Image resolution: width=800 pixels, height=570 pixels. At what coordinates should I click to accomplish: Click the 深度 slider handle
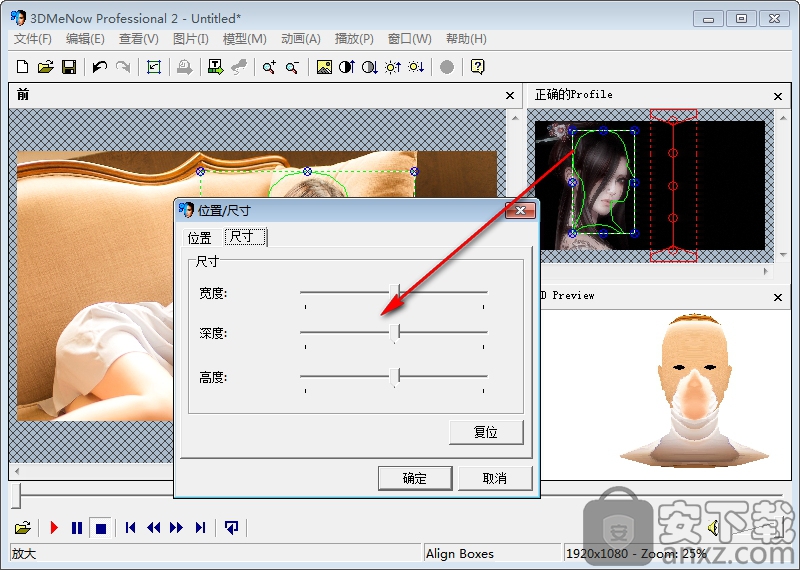[394, 334]
